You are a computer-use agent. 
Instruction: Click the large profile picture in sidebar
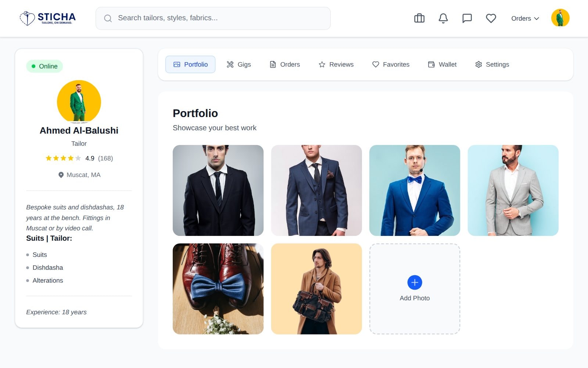(x=79, y=102)
